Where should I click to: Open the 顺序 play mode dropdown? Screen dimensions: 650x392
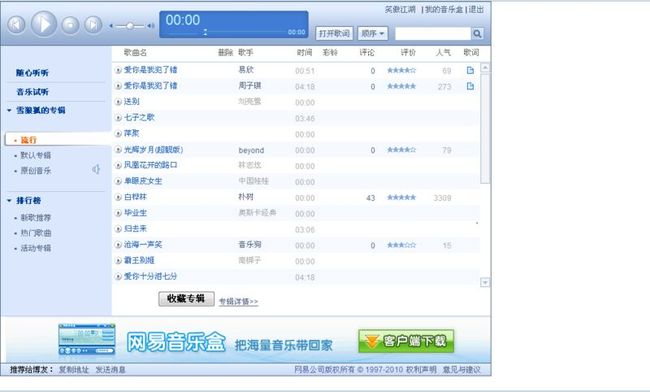373,34
